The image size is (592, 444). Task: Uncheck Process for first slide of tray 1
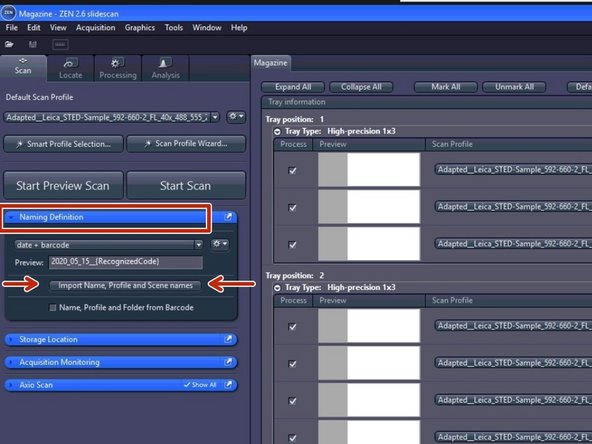(292, 170)
